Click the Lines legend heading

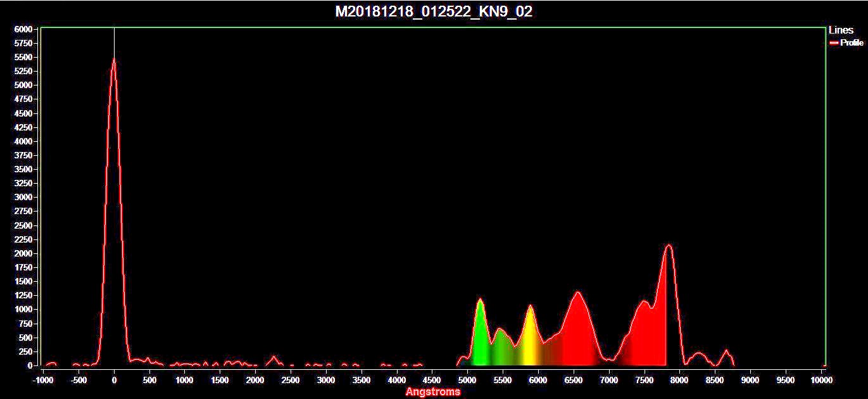click(x=841, y=30)
